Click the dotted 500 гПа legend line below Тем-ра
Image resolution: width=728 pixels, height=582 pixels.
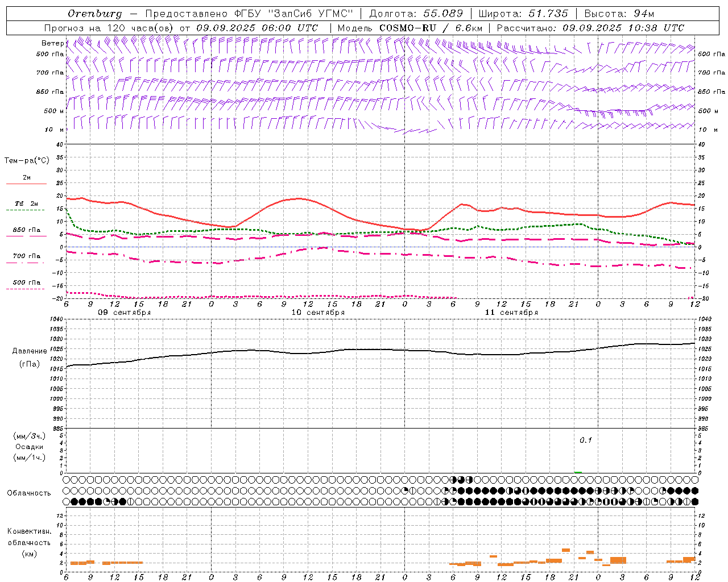point(26,289)
